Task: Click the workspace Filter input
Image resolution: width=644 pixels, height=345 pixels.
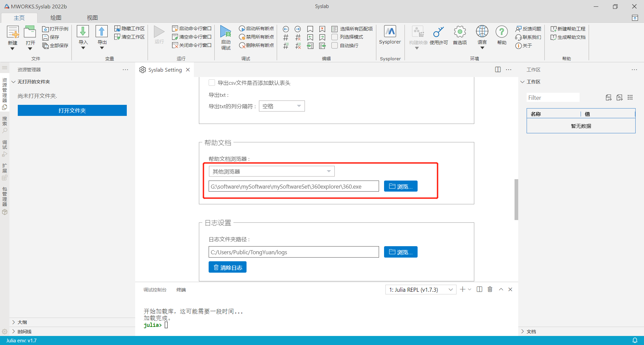Action: pos(553,97)
